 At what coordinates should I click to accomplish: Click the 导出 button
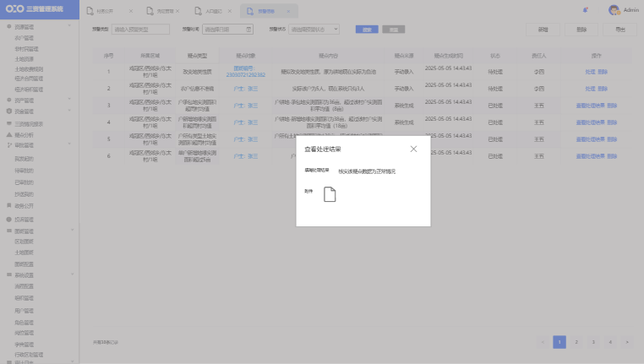[x=620, y=30]
